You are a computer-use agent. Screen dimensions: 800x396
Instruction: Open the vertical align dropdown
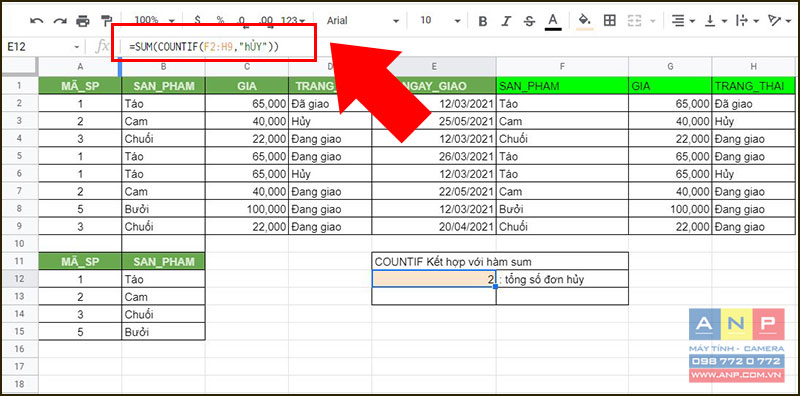point(716,20)
